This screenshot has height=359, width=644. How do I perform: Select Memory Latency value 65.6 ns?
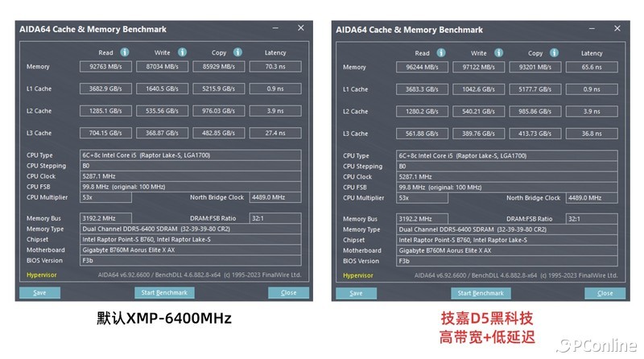coord(592,67)
